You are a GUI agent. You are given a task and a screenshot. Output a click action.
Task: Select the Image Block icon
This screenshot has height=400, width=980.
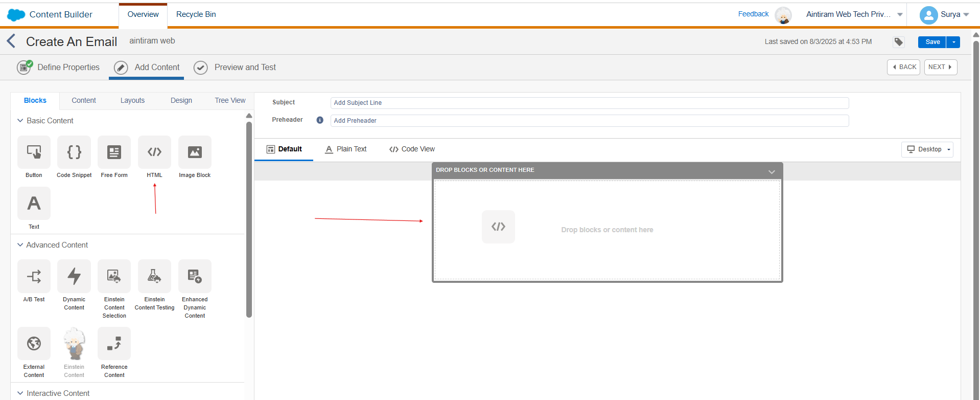[x=195, y=152]
